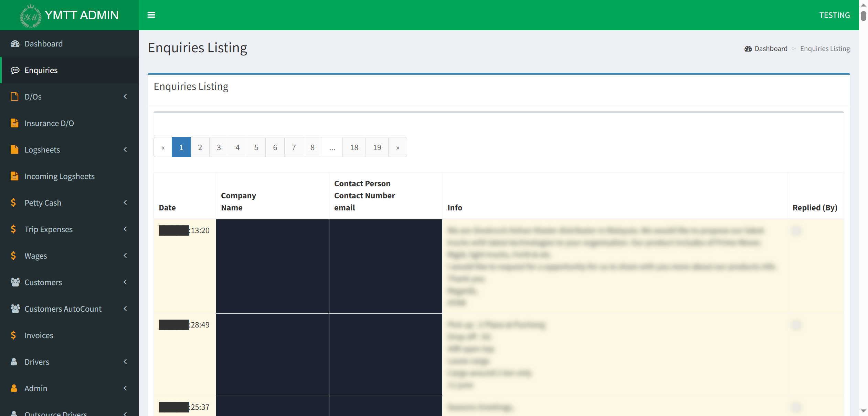Go to pagination page 5
The height and width of the screenshot is (416, 868).
[256, 147]
